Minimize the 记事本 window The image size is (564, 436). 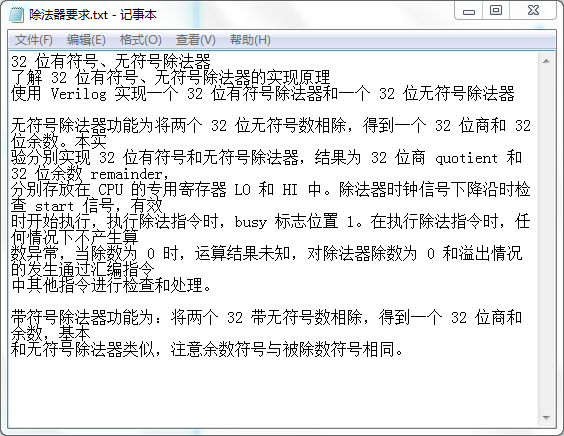[469, 10]
